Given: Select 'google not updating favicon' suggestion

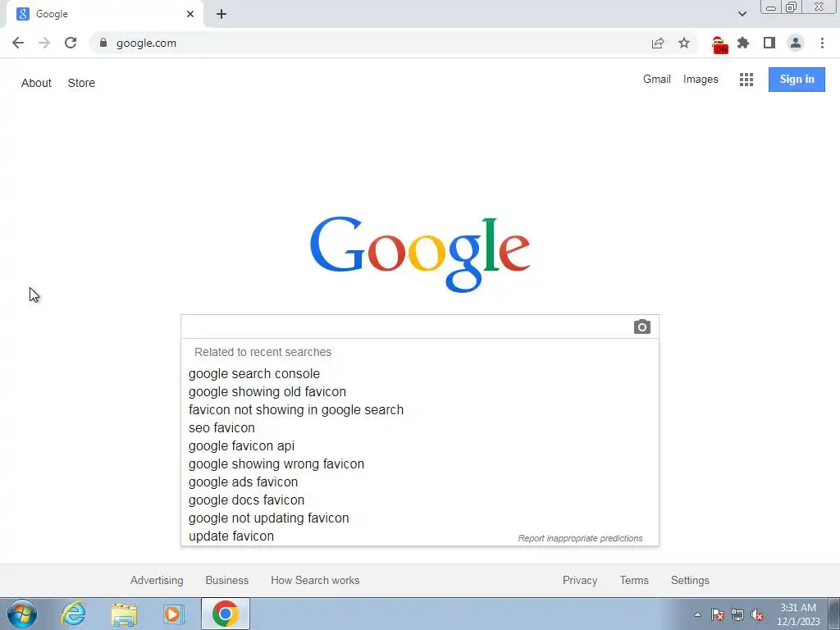Looking at the screenshot, I should pyautogui.click(x=419, y=518).
